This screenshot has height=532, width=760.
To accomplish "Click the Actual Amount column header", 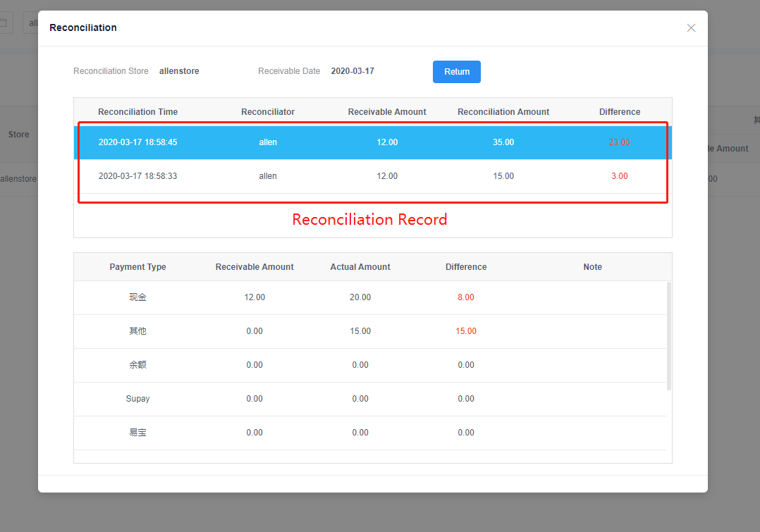I will pos(360,267).
